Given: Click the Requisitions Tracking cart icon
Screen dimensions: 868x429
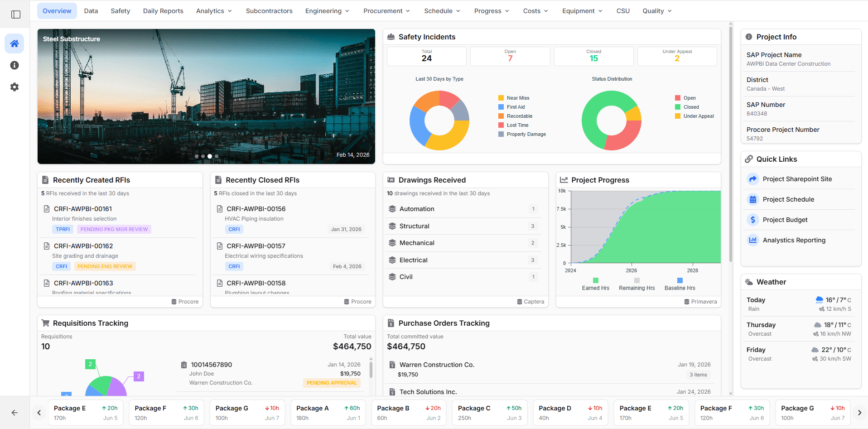Looking at the screenshot, I should 45,323.
